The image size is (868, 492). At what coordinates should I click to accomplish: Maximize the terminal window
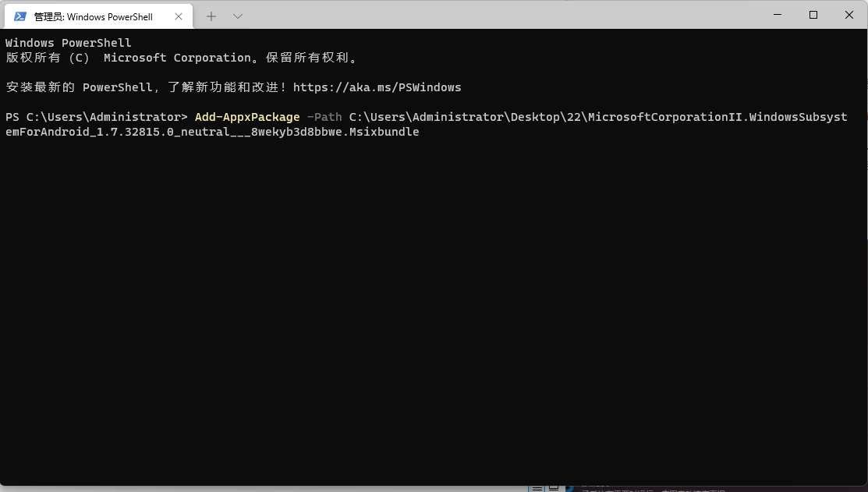click(813, 15)
